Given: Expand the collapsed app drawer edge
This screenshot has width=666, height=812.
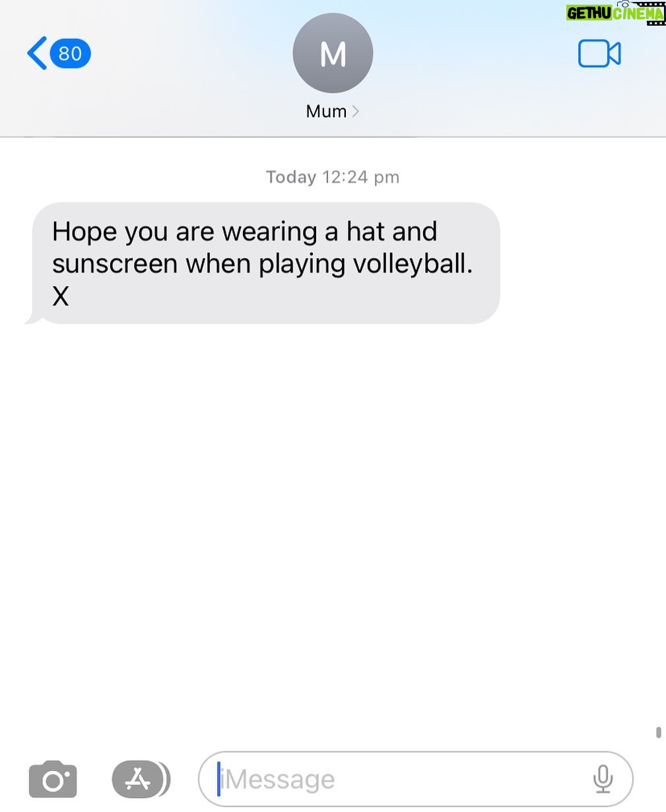Looking at the screenshot, I should 166,779.
